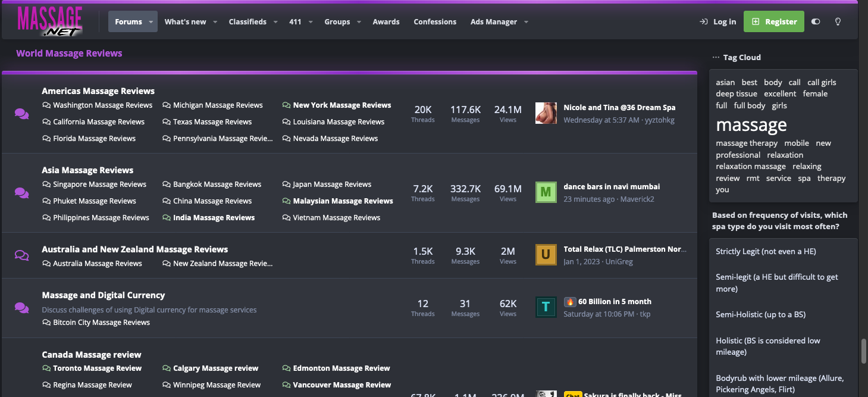868x397 pixels.
Task: Click the lightbulb icon in header
Action: (838, 21)
